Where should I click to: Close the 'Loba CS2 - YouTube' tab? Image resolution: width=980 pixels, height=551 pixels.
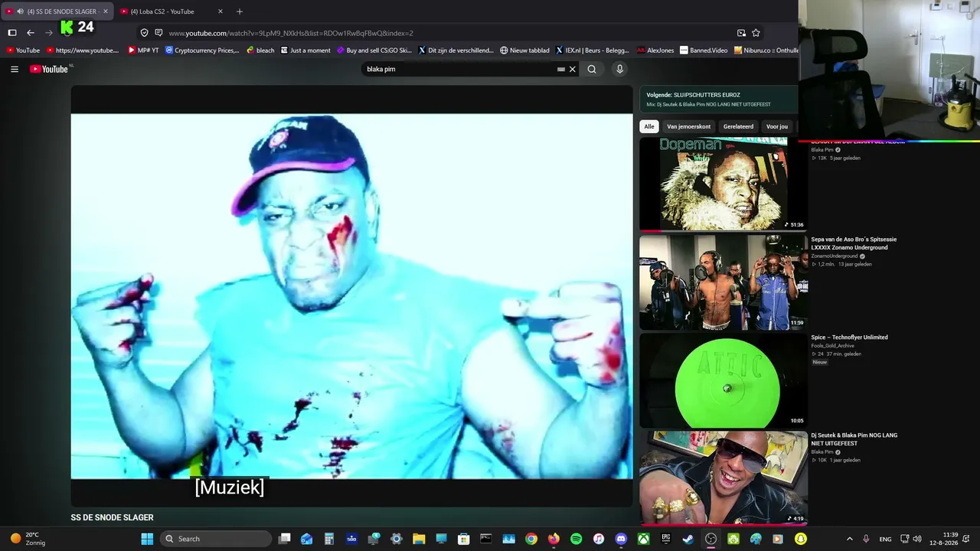click(x=220, y=11)
